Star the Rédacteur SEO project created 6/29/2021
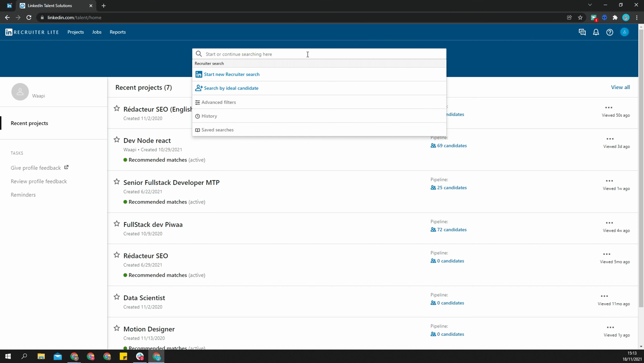The height and width of the screenshot is (363, 644). tap(117, 255)
